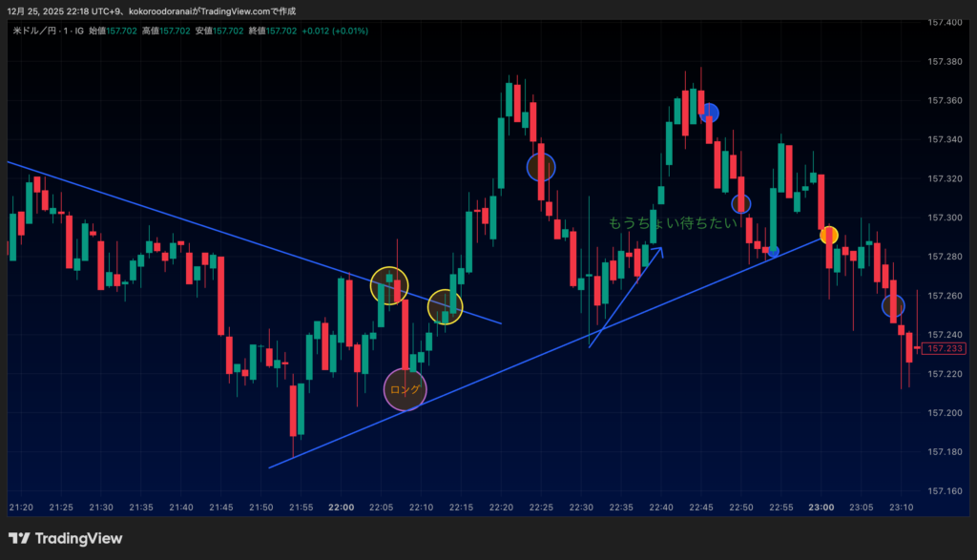This screenshot has width=977, height=560.
Task: Click the solid orange circle marker
Action: (829, 235)
